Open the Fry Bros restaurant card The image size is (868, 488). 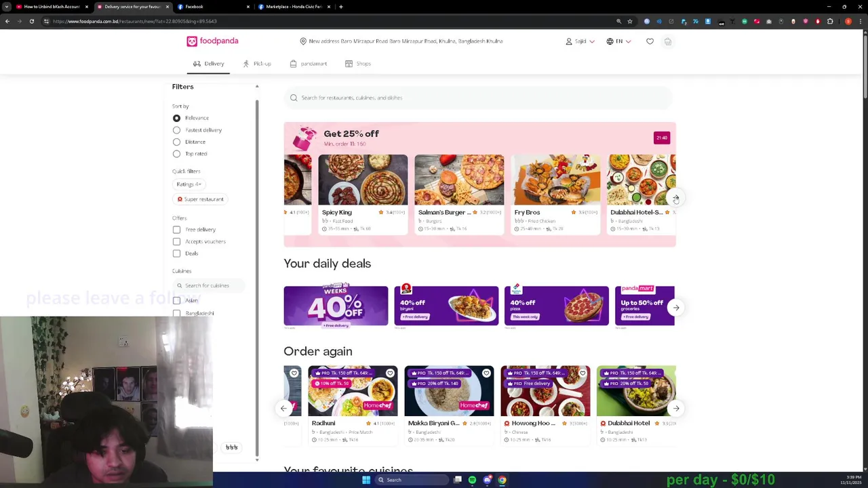[x=555, y=195]
